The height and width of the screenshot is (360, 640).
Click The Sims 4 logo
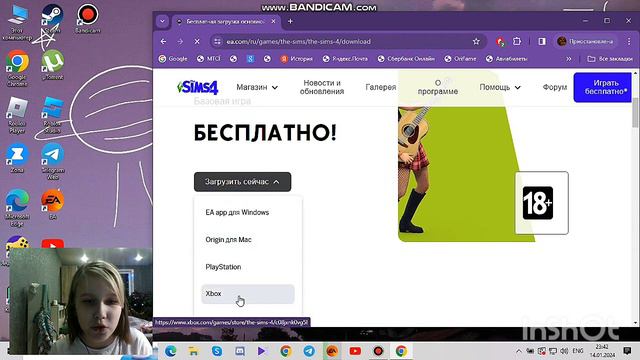click(x=198, y=87)
